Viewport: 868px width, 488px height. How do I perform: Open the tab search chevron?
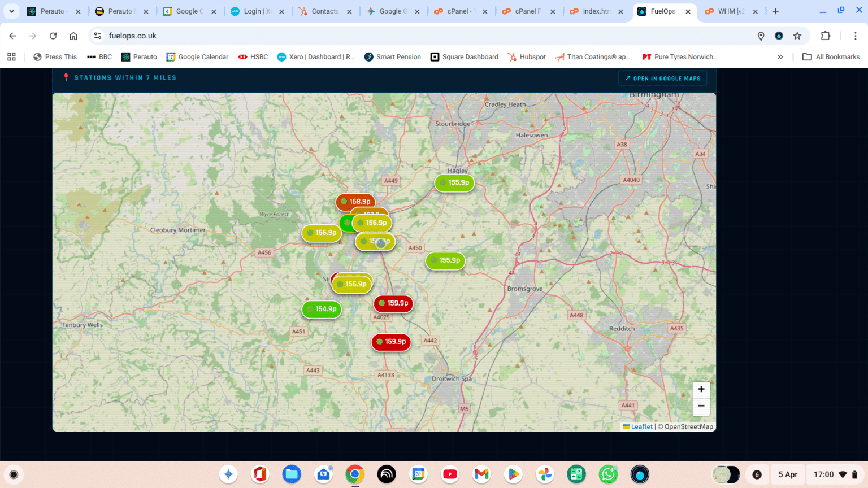[x=11, y=11]
